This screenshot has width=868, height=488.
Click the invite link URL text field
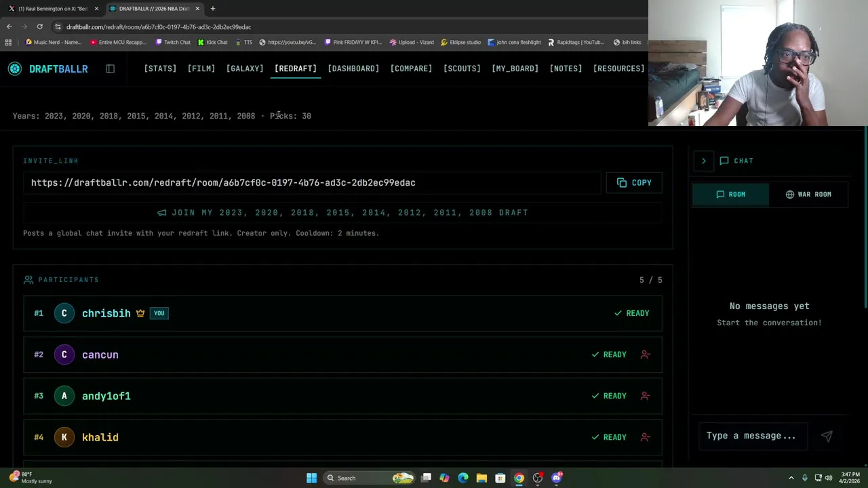[x=312, y=182]
